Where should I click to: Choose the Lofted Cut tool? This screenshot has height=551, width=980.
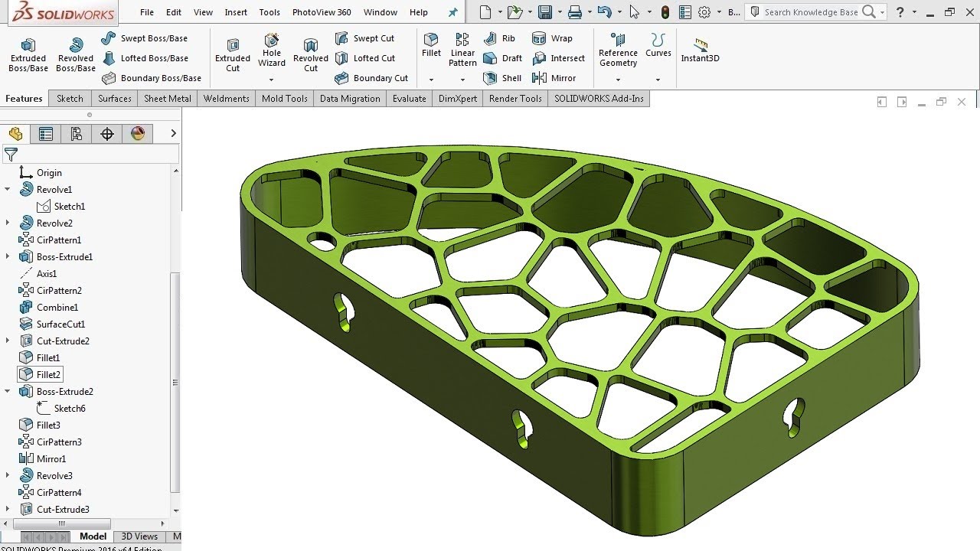(365, 58)
